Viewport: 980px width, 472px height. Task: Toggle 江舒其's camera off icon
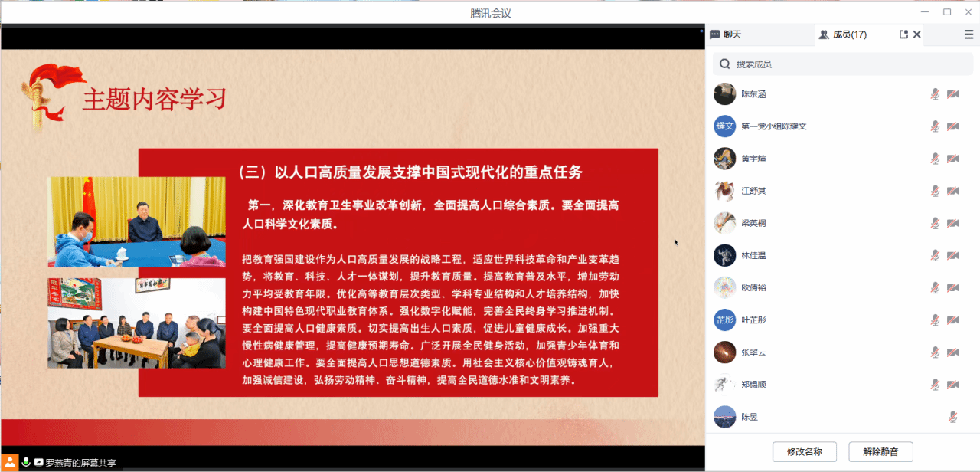(x=952, y=191)
